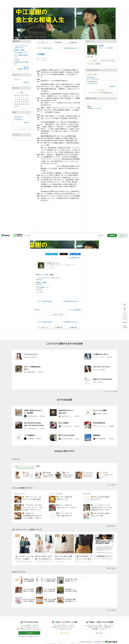
Task: Click the ログイン button
Action: coord(123,235)
